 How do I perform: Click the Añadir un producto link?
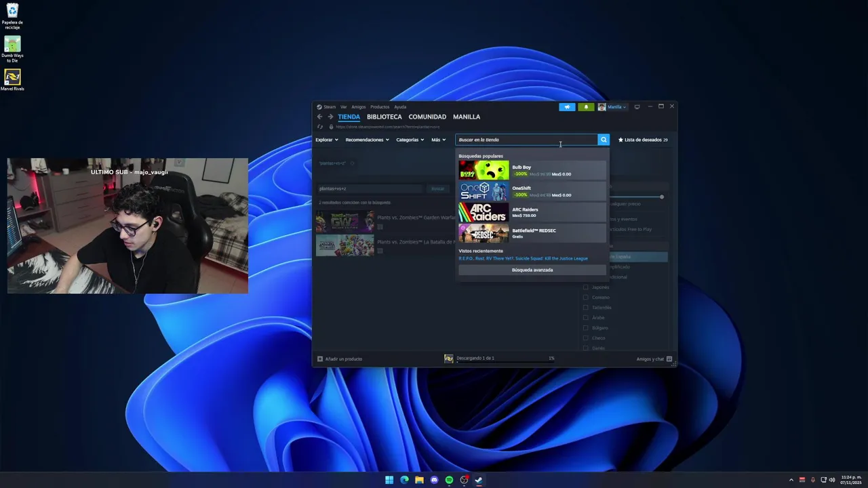click(343, 359)
